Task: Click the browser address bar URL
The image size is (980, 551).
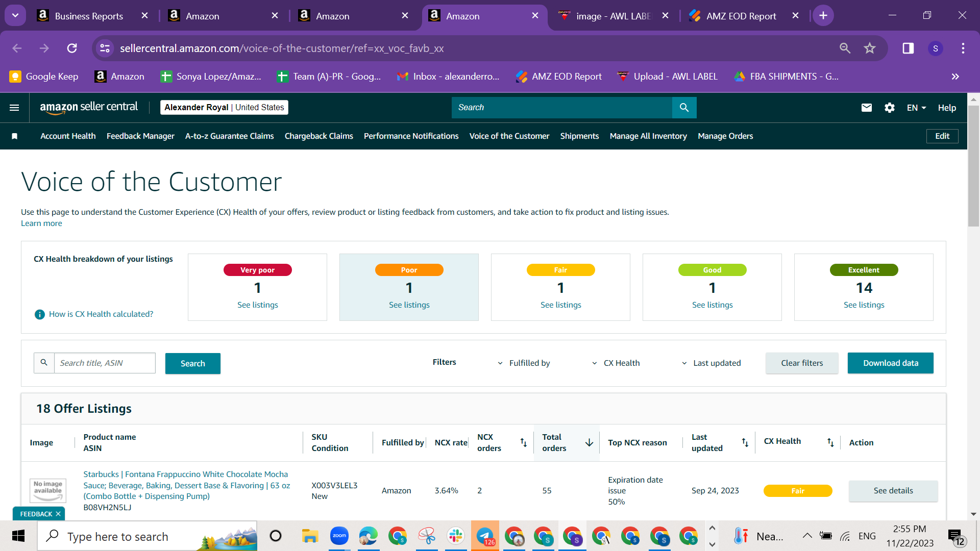Action: [282, 48]
